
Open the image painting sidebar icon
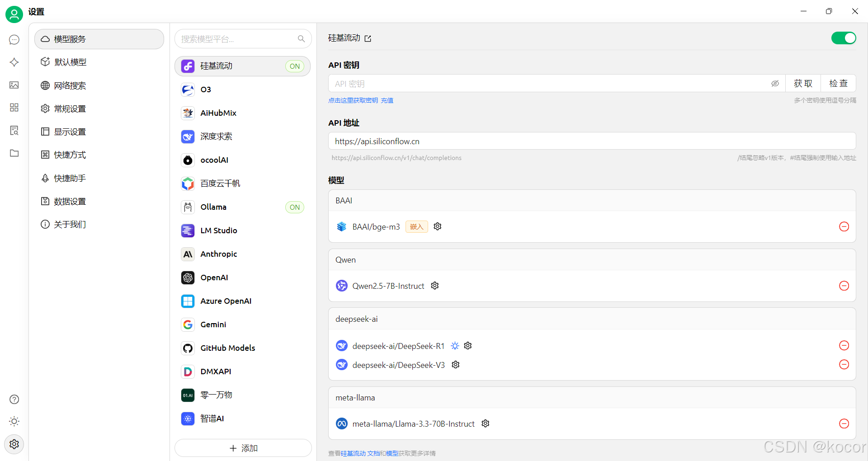click(x=14, y=85)
